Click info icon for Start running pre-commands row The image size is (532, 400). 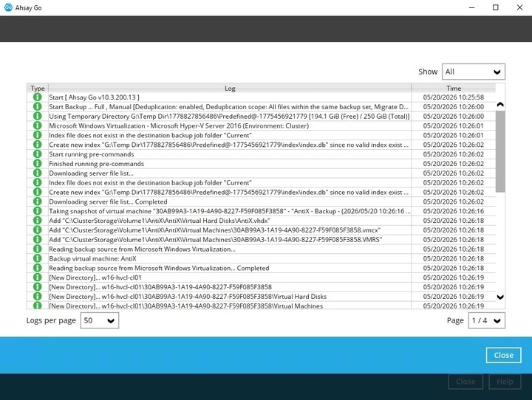(38, 154)
